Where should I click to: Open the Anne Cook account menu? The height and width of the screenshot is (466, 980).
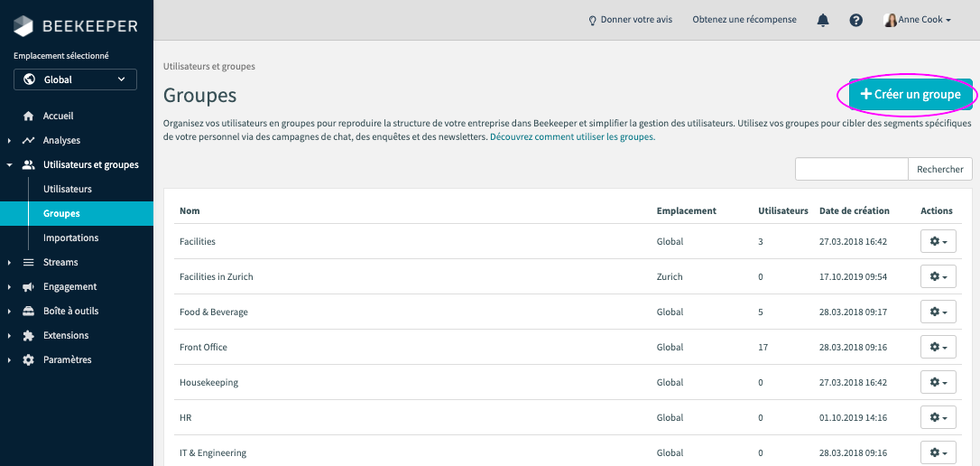click(x=917, y=20)
